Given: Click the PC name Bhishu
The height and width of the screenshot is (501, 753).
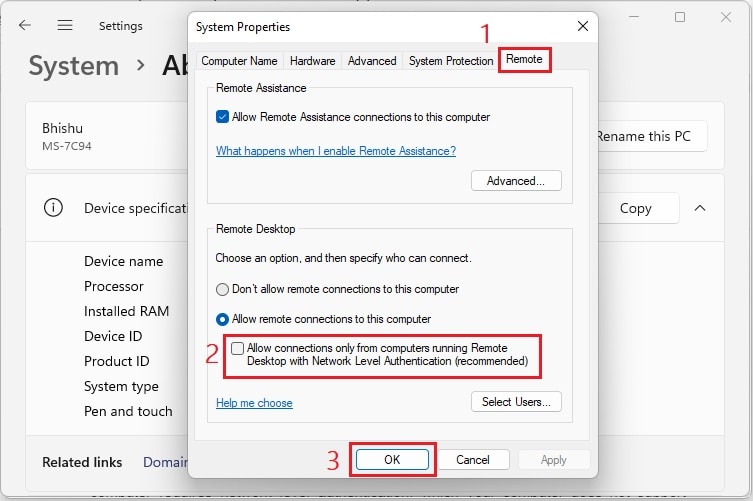Looking at the screenshot, I should click(x=62, y=128).
